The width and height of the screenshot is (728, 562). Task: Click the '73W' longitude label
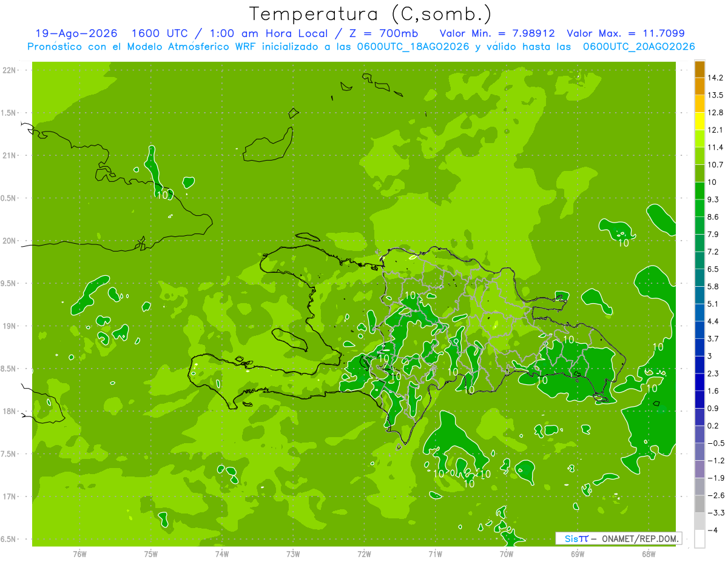[293, 554]
